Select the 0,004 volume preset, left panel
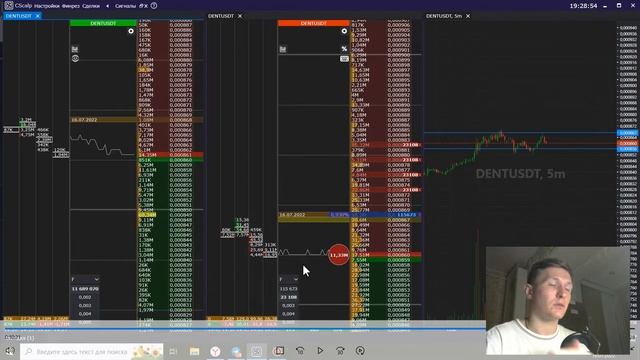The height and width of the screenshot is (360, 640). point(85,314)
